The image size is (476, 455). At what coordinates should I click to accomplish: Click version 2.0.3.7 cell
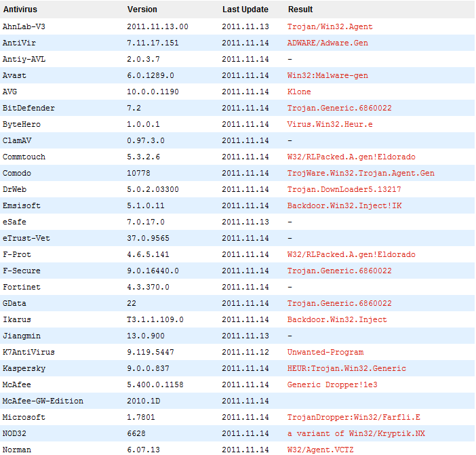coord(143,59)
